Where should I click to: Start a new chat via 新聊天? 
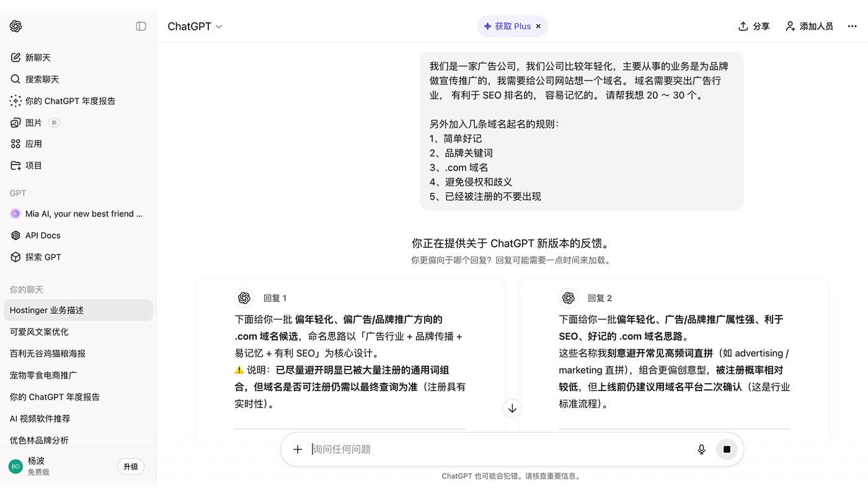(x=37, y=58)
